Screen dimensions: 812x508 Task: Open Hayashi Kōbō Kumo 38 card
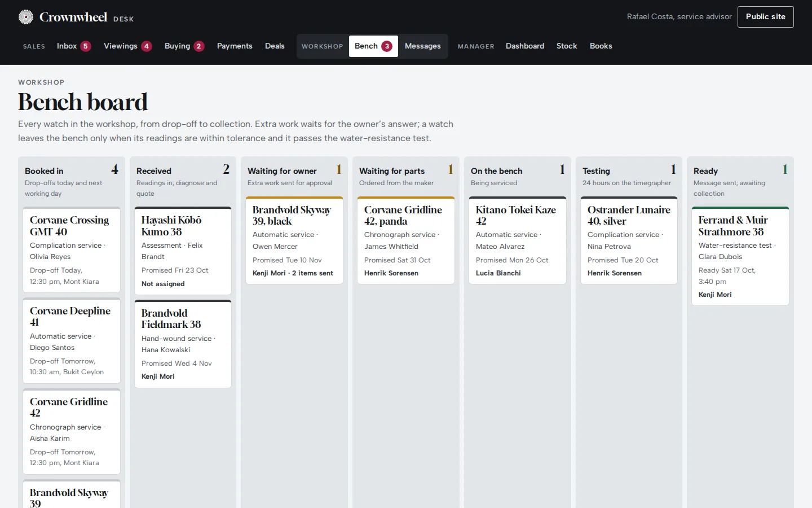[x=183, y=251]
